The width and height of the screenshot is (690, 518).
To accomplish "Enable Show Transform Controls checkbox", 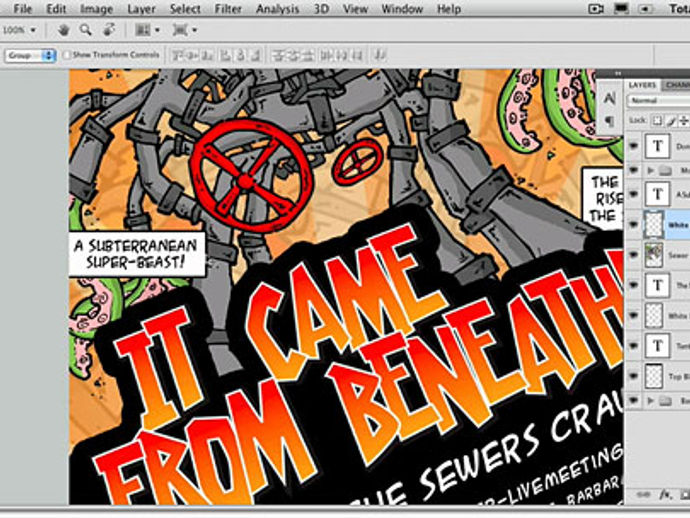I will pyautogui.click(x=67, y=55).
